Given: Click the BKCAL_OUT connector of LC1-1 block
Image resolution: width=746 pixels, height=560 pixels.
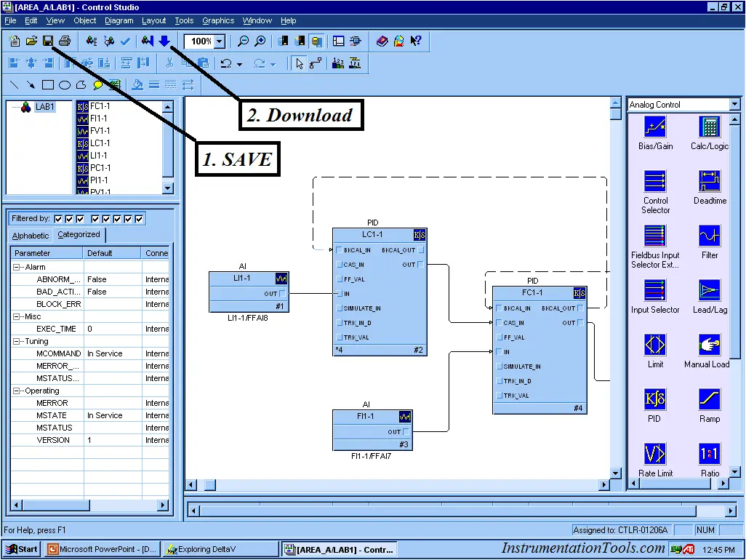Looking at the screenshot, I should click(421, 249).
